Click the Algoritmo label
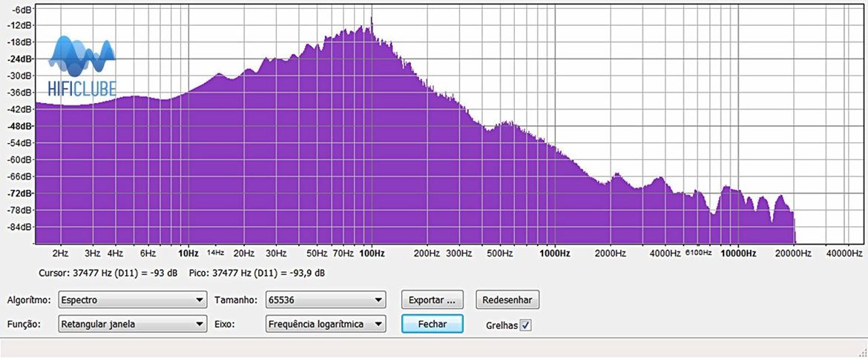Image resolution: width=868 pixels, height=358 pixels. coord(29,300)
